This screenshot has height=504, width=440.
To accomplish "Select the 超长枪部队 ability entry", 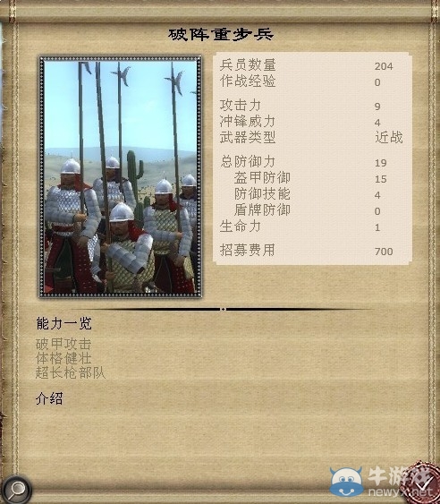I will [71, 373].
